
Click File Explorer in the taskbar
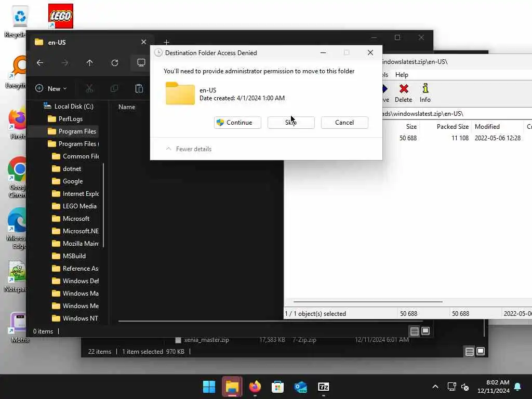[x=232, y=387]
